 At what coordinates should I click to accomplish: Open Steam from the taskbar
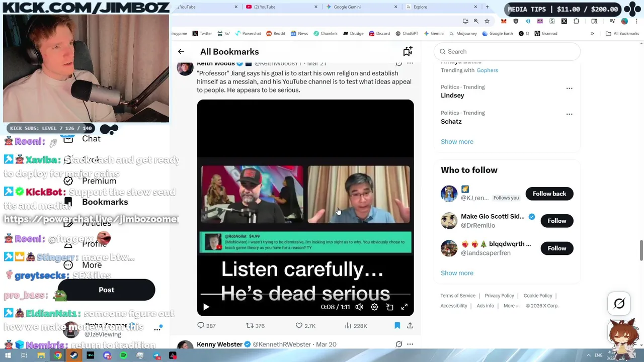[74, 355]
